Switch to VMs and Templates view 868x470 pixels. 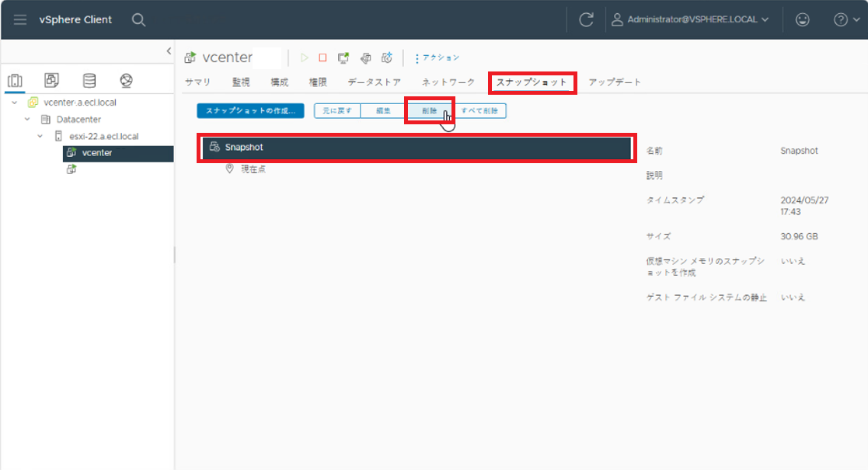click(x=51, y=80)
